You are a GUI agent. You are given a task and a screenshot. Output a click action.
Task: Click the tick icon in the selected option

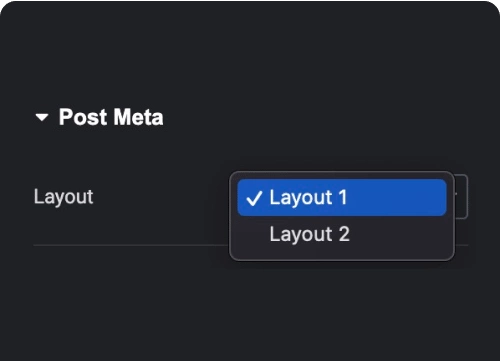coord(254,198)
